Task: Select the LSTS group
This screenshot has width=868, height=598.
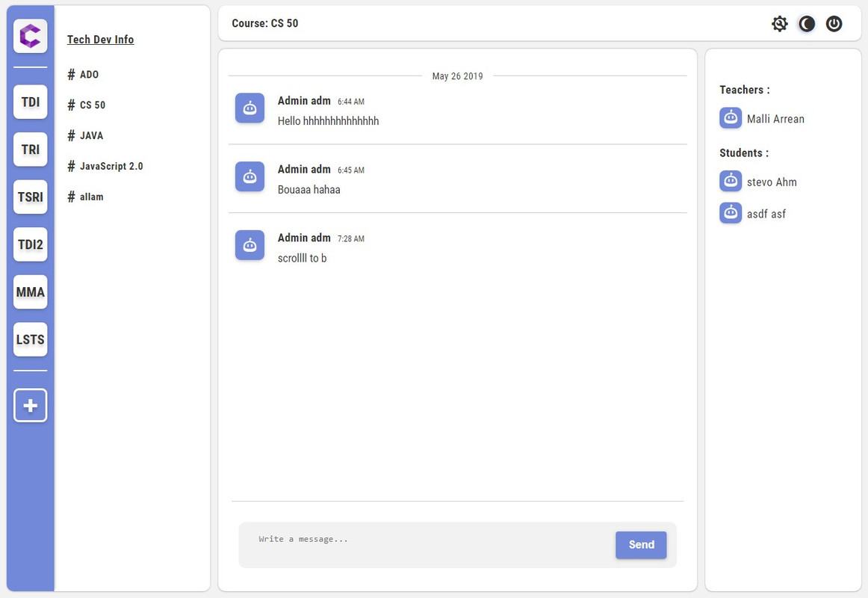Action: (31, 339)
